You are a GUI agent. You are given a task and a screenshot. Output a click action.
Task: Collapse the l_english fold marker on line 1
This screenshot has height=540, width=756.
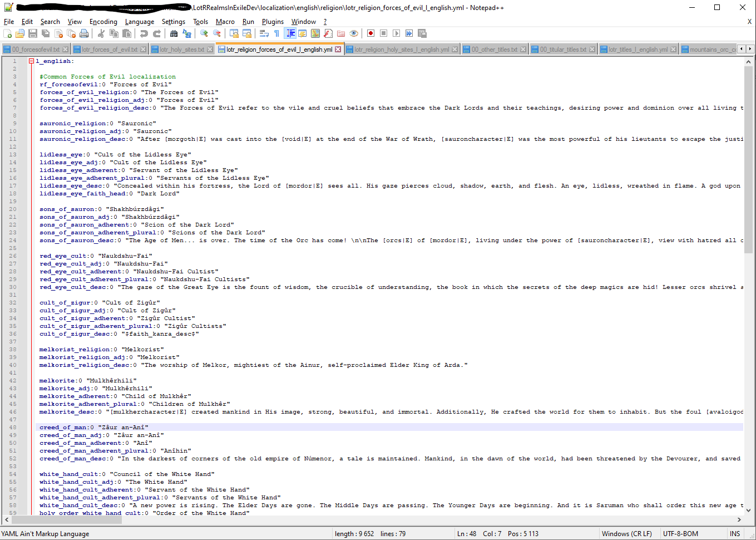(31, 61)
